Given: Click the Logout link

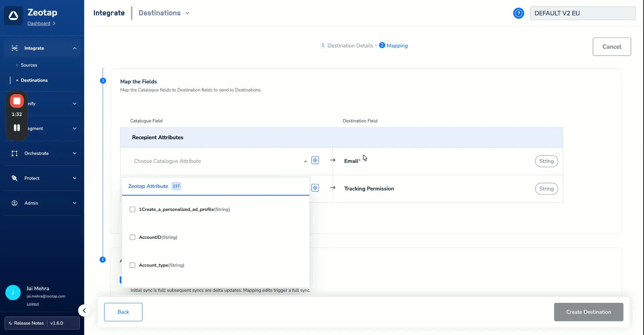Looking at the screenshot, I should [33, 304].
